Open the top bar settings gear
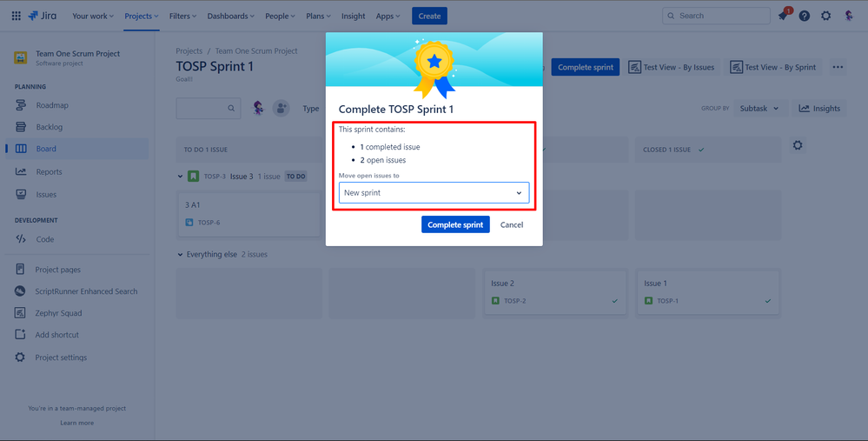This screenshot has height=441, width=868. coord(826,16)
